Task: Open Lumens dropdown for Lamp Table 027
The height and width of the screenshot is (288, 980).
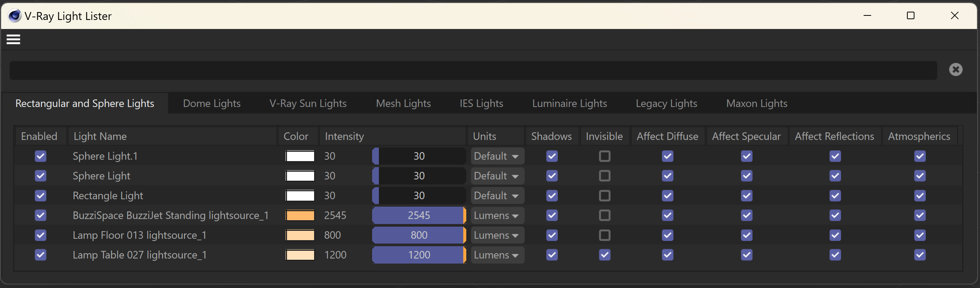Action: pos(497,255)
